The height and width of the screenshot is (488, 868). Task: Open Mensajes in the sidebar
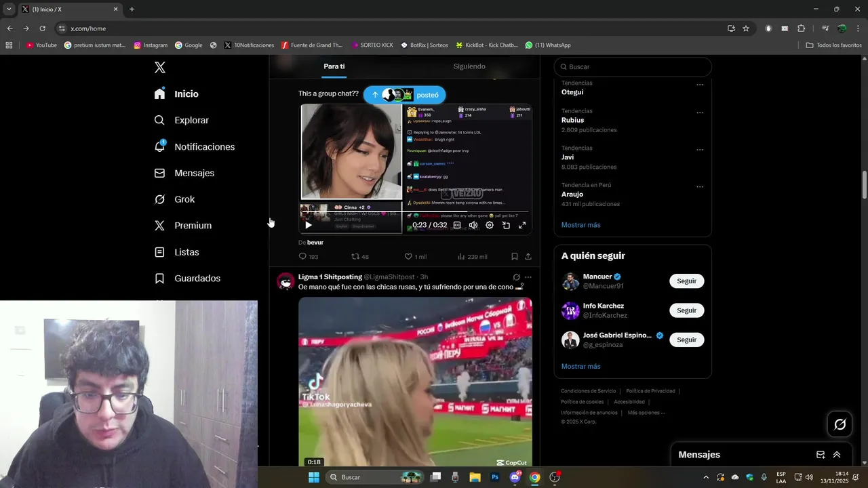pyautogui.click(x=184, y=173)
